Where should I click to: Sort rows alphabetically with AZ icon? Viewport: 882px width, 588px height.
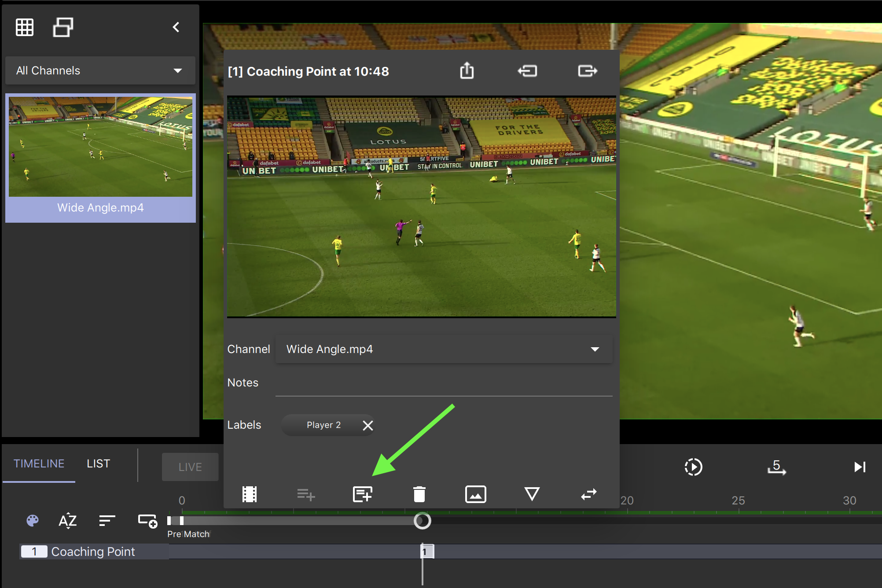pos(68,521)
